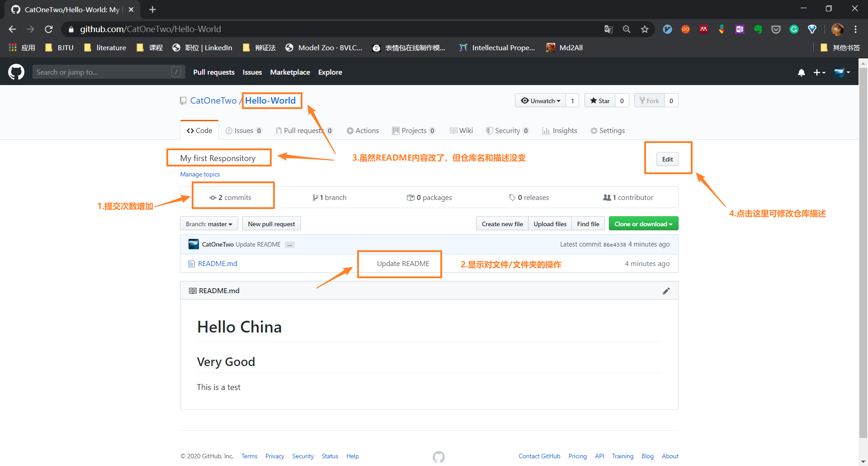Click the OneNote extension icon
The width and height of the screenshot is (868, 466).
pyautogui.click(x=740, y=29)
